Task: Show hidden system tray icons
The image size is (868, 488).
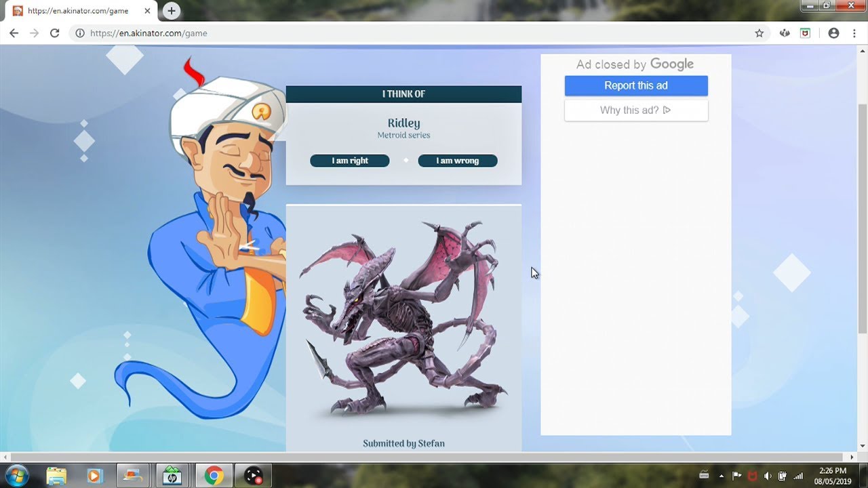Action: (721, 476)
